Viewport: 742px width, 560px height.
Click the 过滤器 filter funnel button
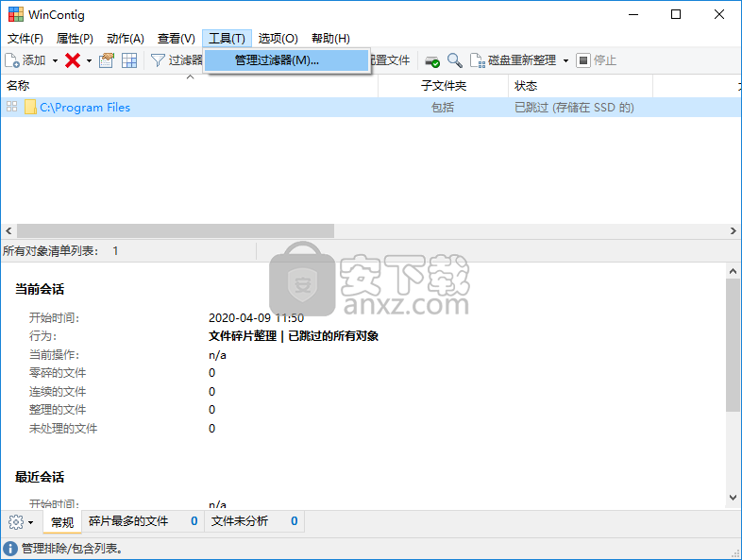[177, 60]
